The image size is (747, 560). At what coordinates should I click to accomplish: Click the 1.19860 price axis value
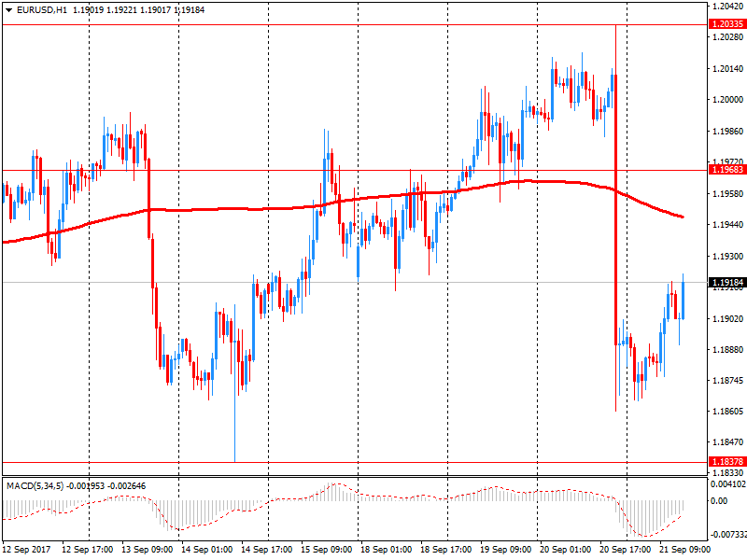[x=728, y=132]
